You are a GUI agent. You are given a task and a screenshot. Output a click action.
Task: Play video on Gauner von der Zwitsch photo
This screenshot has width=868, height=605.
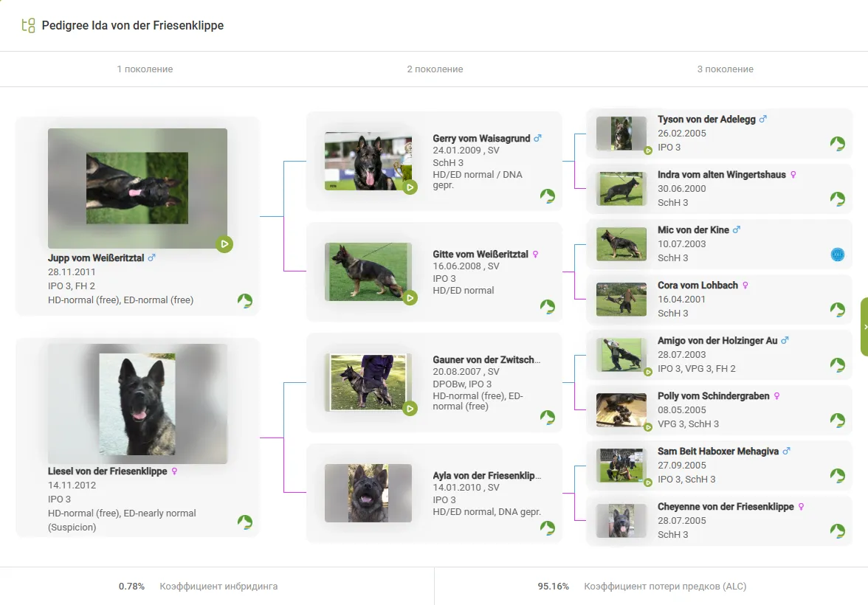[x=410, y=408]
